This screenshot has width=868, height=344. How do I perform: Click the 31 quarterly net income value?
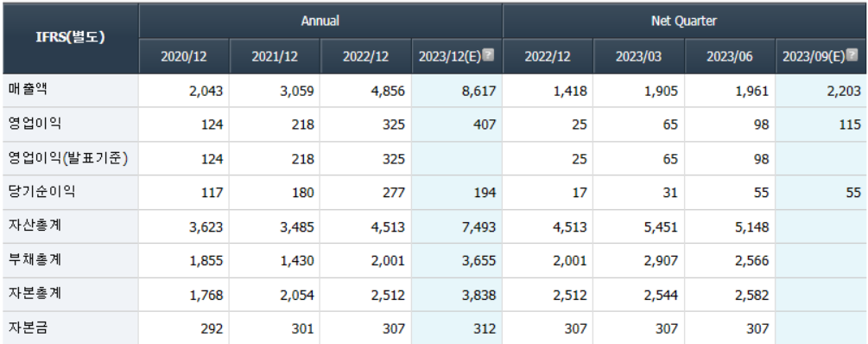tap(670, 193)
